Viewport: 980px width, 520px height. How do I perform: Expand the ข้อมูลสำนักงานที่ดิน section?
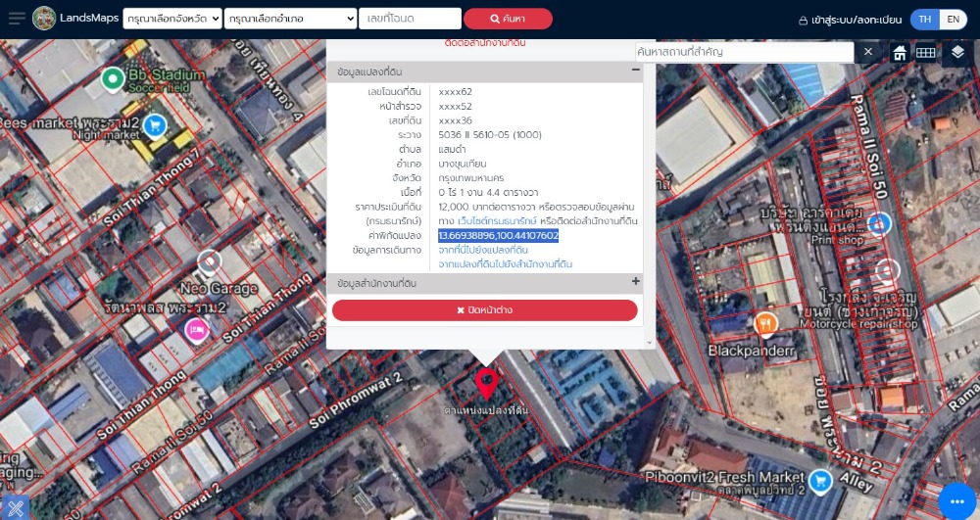(x=635, y=281)
